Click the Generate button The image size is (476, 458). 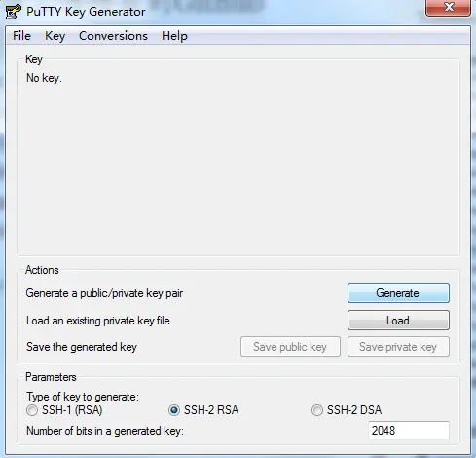point(398,293)
